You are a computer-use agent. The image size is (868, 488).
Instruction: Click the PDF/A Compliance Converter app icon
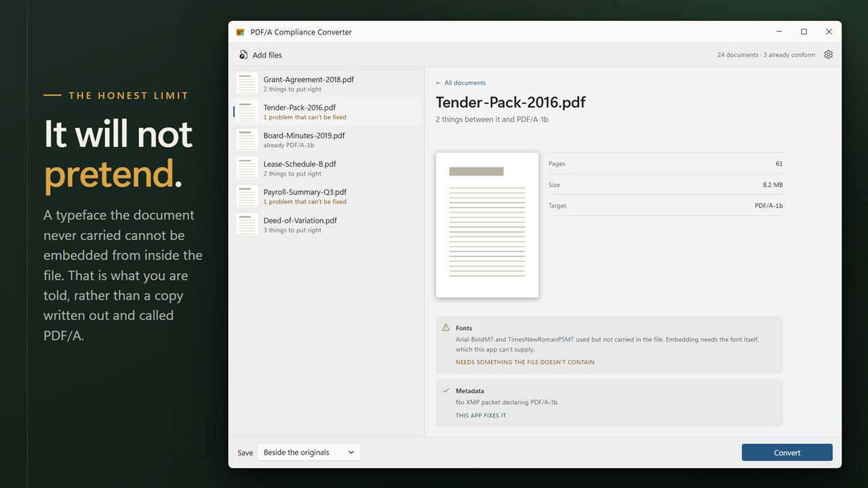(240, 32)
